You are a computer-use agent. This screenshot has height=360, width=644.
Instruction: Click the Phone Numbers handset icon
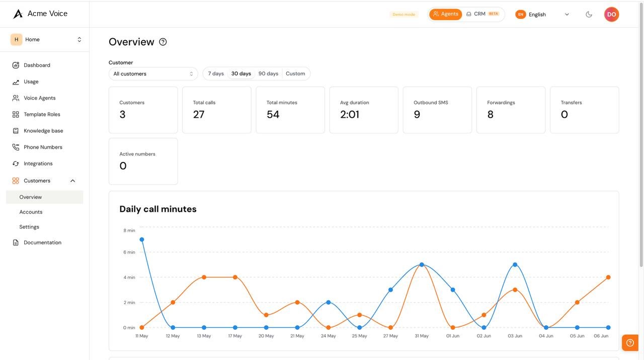tap(16, 147)
